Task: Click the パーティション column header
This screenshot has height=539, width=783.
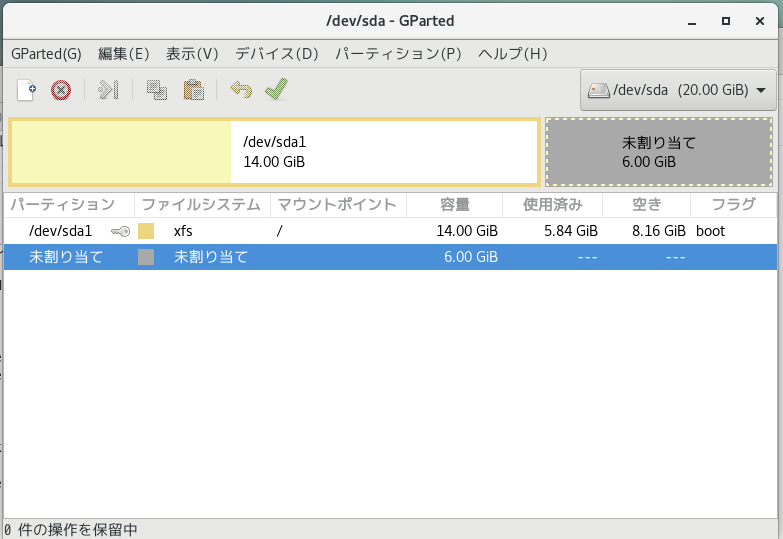Action: point(69,204)
